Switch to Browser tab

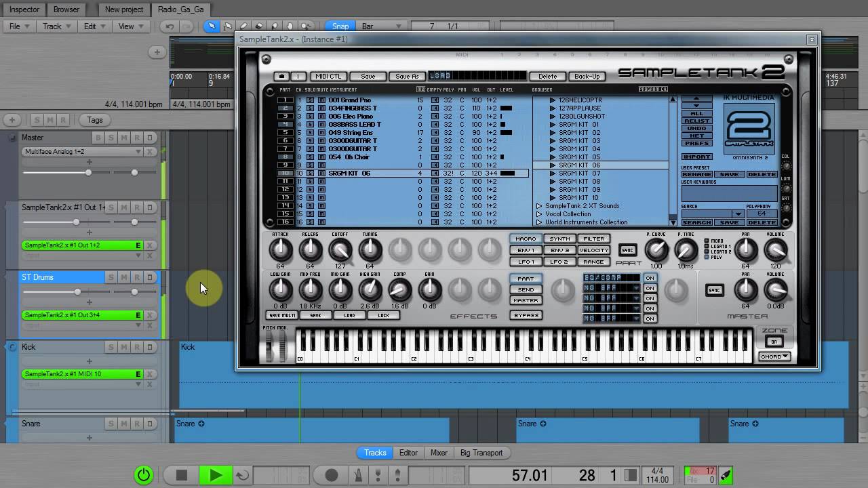66,9
